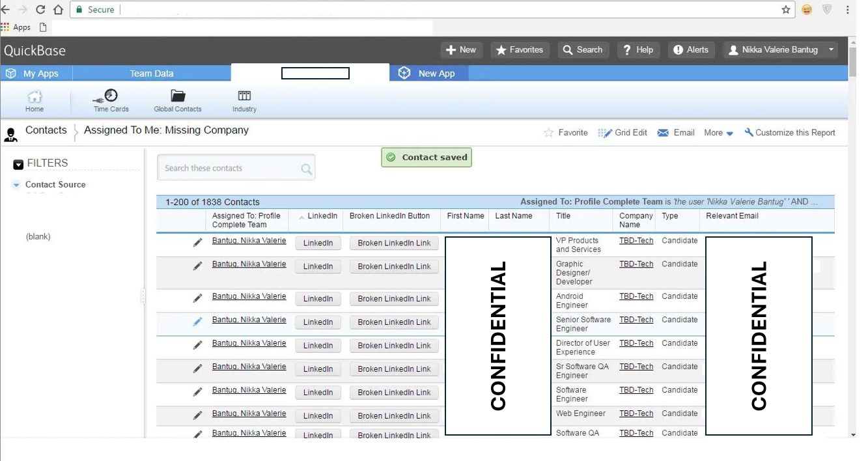The image size is (868, 461).
Task: Sort by the Relevant Email column header
Action: 732,216
